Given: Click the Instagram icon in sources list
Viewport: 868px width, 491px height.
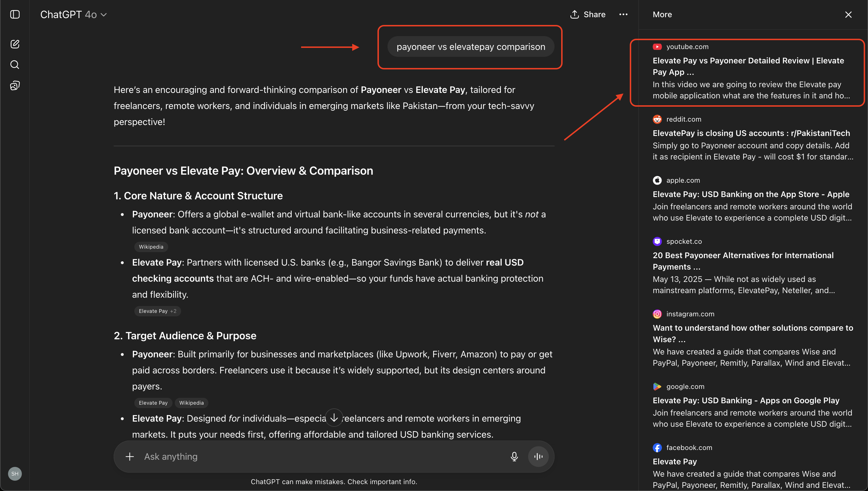Looking at the screenshot, I should click(x=657, y=314).
